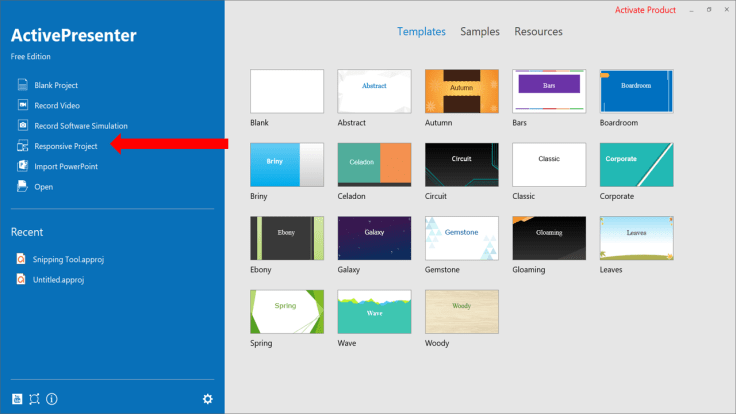Click the Open folder icon
The width and height of the screenshot is (736, 414).
23,186
